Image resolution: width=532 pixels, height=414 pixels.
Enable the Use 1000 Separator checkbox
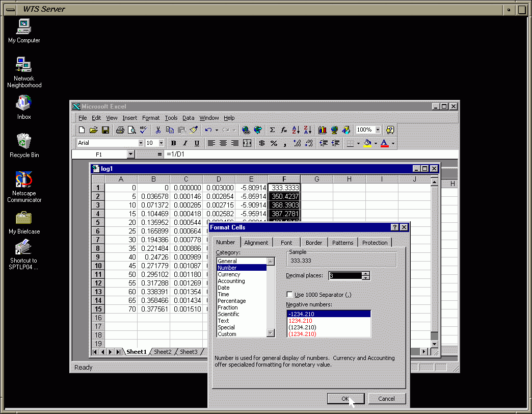290,295
